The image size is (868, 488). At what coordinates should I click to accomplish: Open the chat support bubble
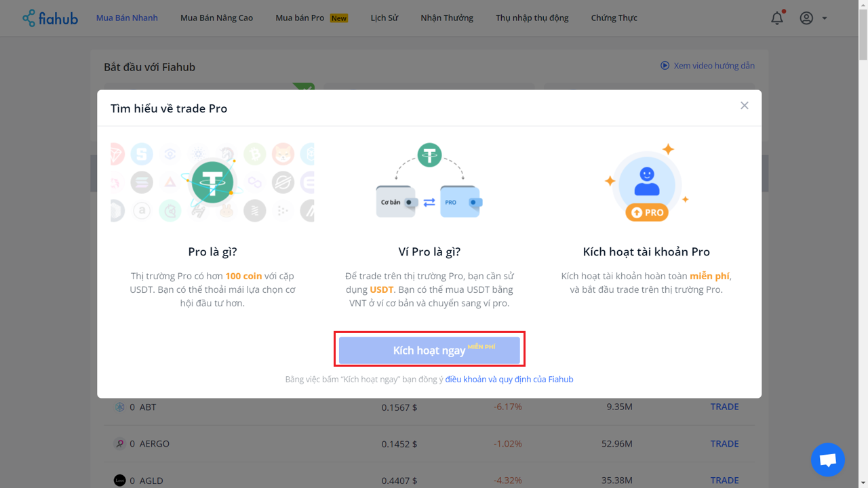coord(827,460)
